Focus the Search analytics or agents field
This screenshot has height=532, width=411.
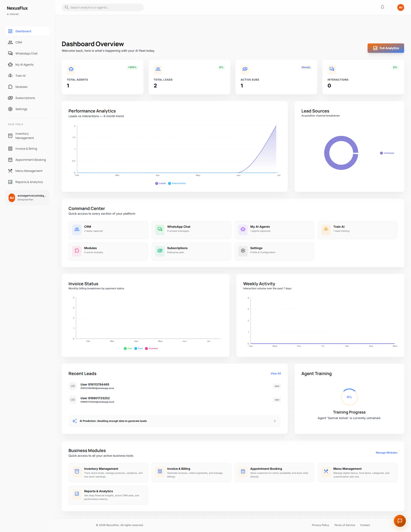103,7
